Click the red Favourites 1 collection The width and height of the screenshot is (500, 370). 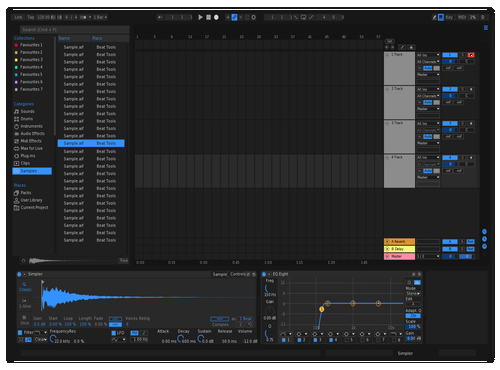(29, 45)
